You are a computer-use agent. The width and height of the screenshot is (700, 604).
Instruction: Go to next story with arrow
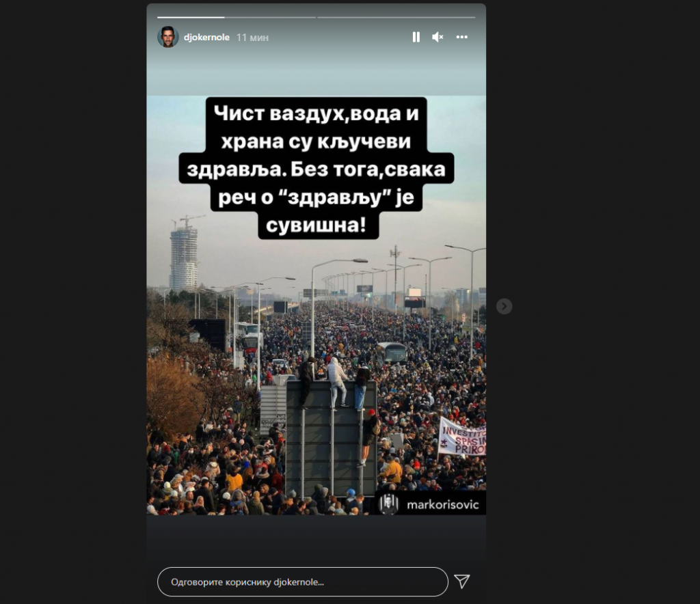[x=504, y=307]
